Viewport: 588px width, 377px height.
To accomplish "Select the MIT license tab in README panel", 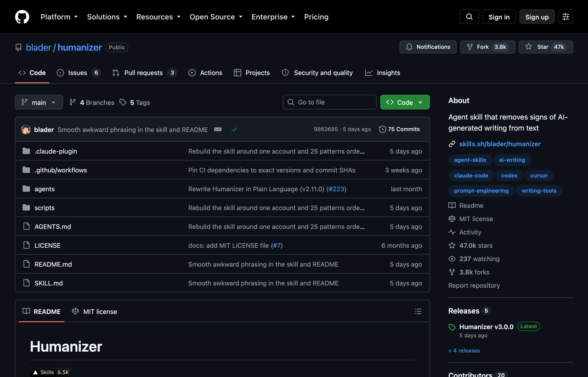I will pos(94,312).
